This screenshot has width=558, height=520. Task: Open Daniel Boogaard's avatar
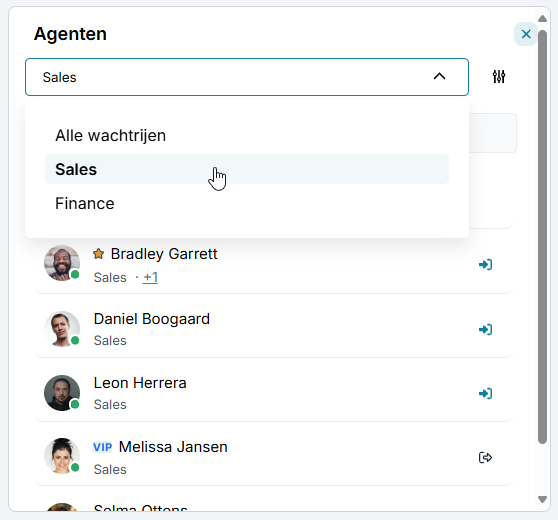[x=62, y=329]
